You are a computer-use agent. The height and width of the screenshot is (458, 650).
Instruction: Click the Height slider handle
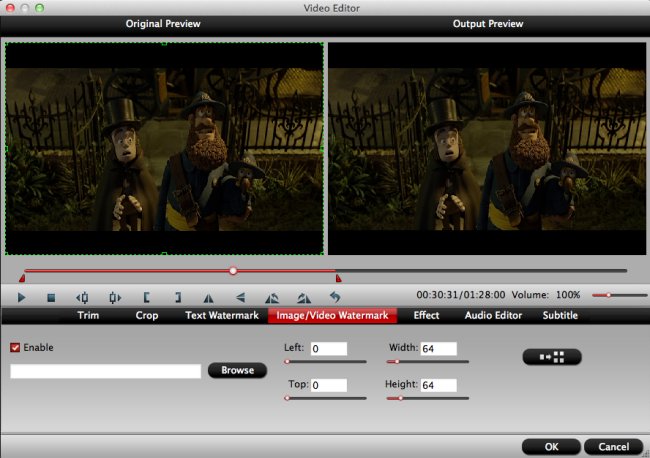pyautogui.click(x=400, y=398)
